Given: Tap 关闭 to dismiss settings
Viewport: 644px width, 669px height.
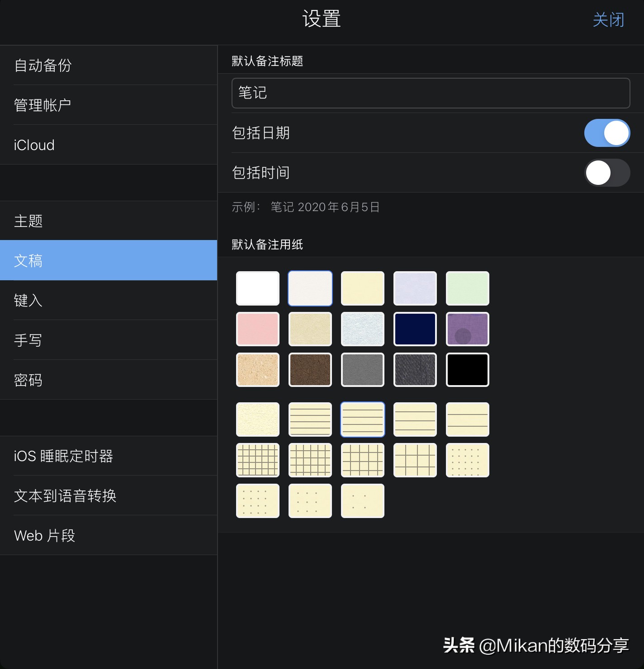Looking at the screenshot, I should [x=608, y=20].
